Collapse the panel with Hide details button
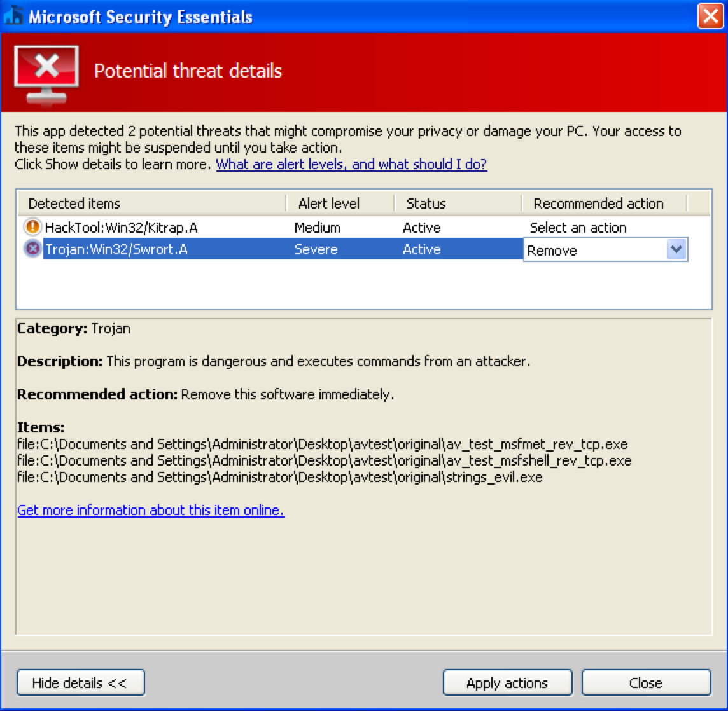Screen dimensions: 728x711 [x=80, y=683]
